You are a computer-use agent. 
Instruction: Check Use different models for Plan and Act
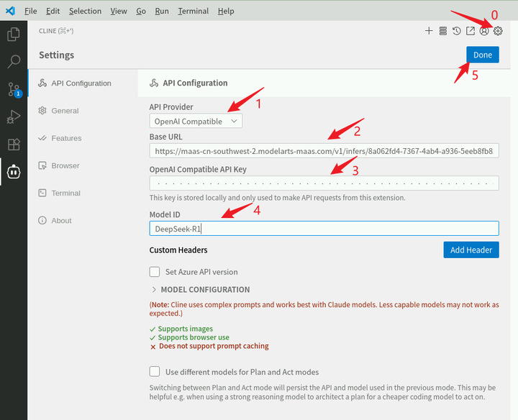pyautogui.click(x=155, y=372)
